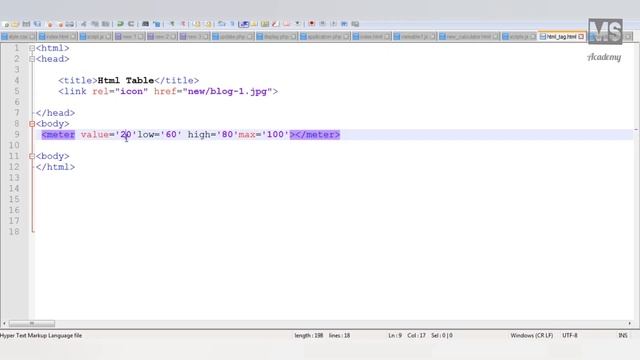Click the horizontal scrollbar left arrow
Image resolution: width=640 pixels, height=360 pixels.
pos(4,324)
